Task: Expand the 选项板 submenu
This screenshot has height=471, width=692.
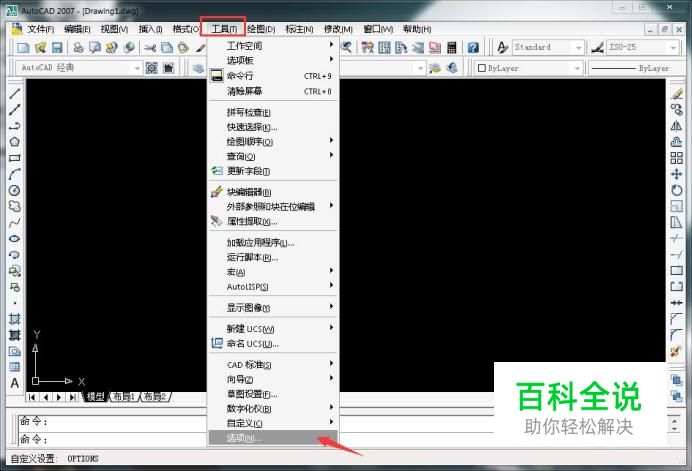Action: tap(272, 60)
